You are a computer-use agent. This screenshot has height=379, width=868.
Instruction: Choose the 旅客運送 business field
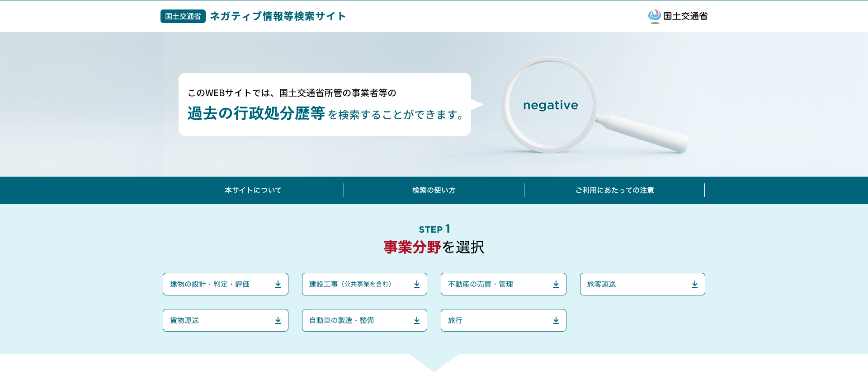pyautogui.click(x=602, y=284)
